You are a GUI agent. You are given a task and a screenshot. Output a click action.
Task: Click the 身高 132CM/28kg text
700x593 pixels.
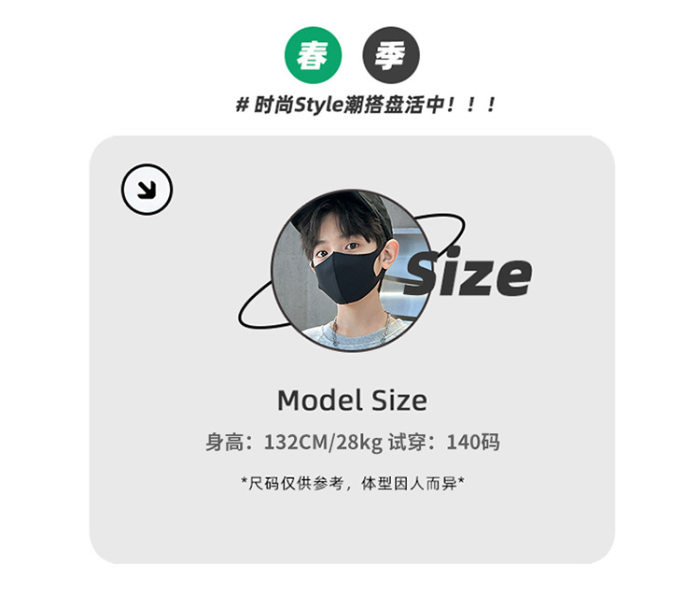[x=294, y=443]
